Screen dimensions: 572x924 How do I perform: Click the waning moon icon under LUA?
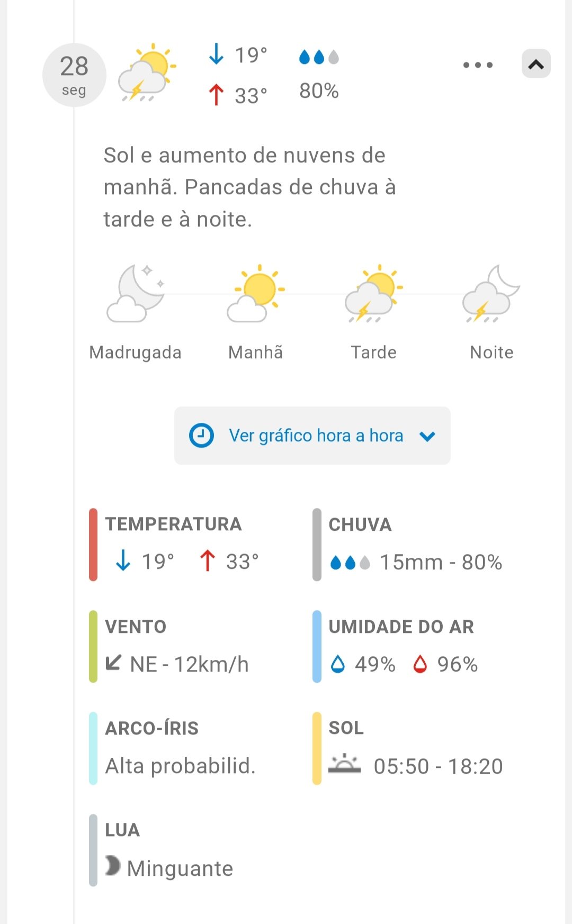(x=112, y=866)
